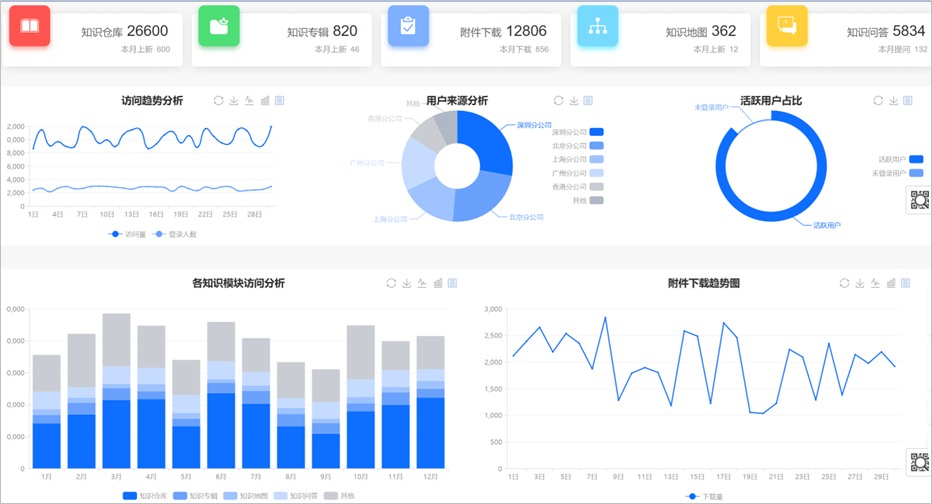Click the 知识地图 hierarchy icon

coord(598,27)
